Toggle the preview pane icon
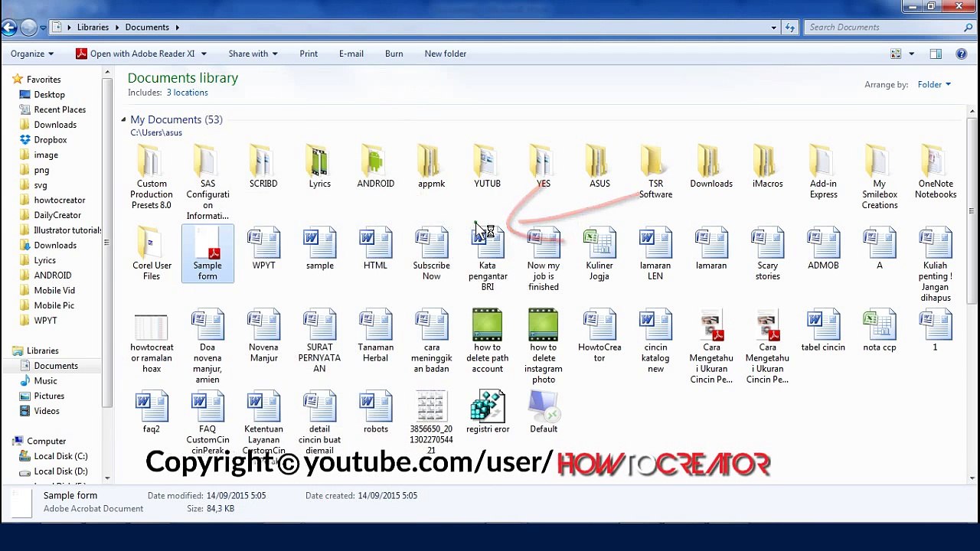 (936, 54)
